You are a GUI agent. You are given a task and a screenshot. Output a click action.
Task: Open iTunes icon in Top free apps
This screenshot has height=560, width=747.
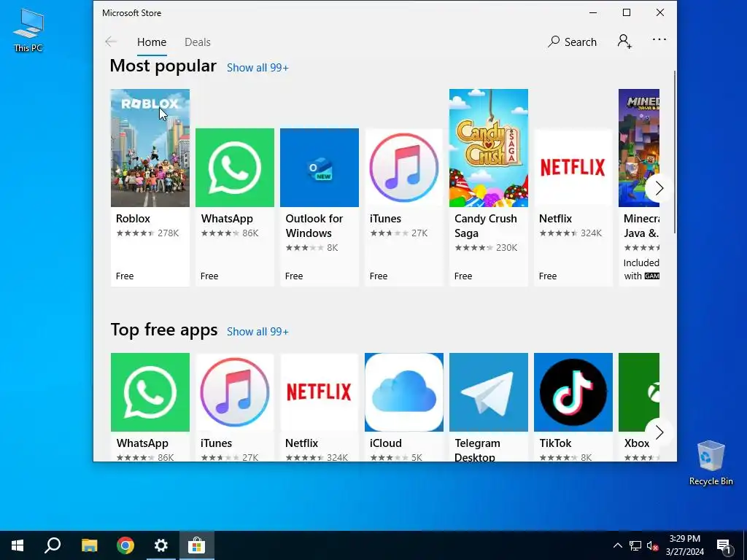click(x=235, y=392)
